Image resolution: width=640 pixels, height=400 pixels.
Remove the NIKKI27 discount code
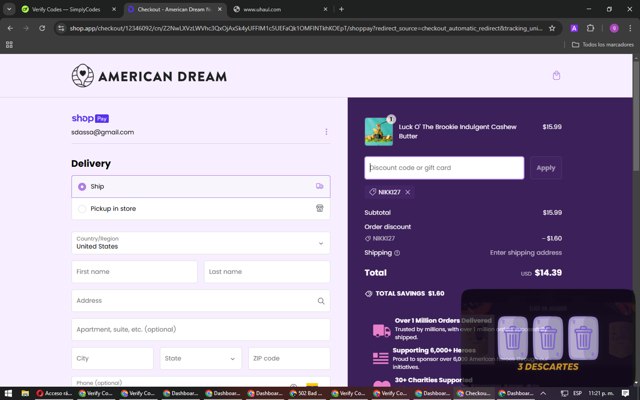[x=407, y=192]
